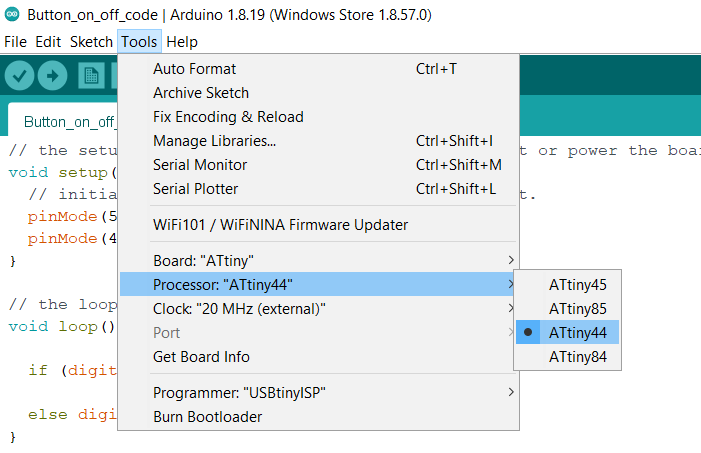Launch WiFi101 / WiFiNINA Firmware Updater

pos(319,224)
